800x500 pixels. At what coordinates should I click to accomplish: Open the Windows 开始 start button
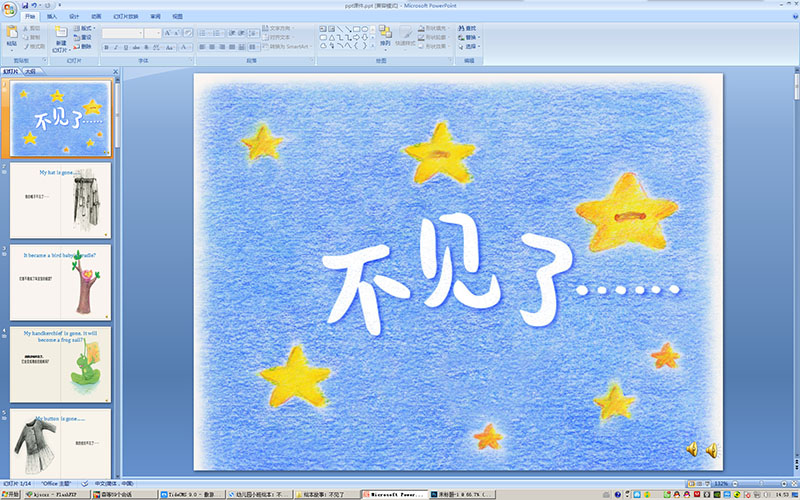[x=10, y=494]
